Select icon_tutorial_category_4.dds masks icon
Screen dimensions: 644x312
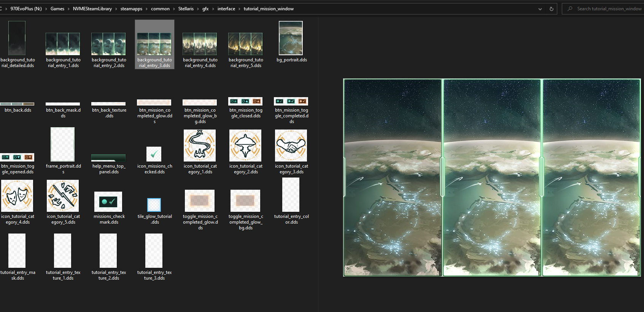click(x=17, y=196)
